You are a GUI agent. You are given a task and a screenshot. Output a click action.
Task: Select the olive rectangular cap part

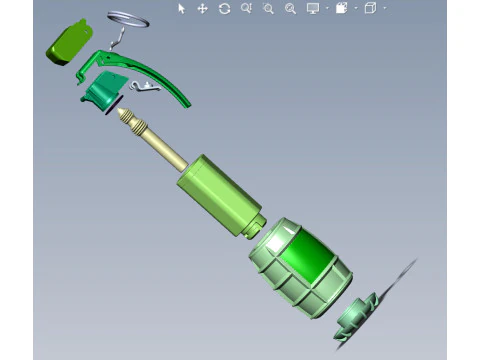[69, 42]
